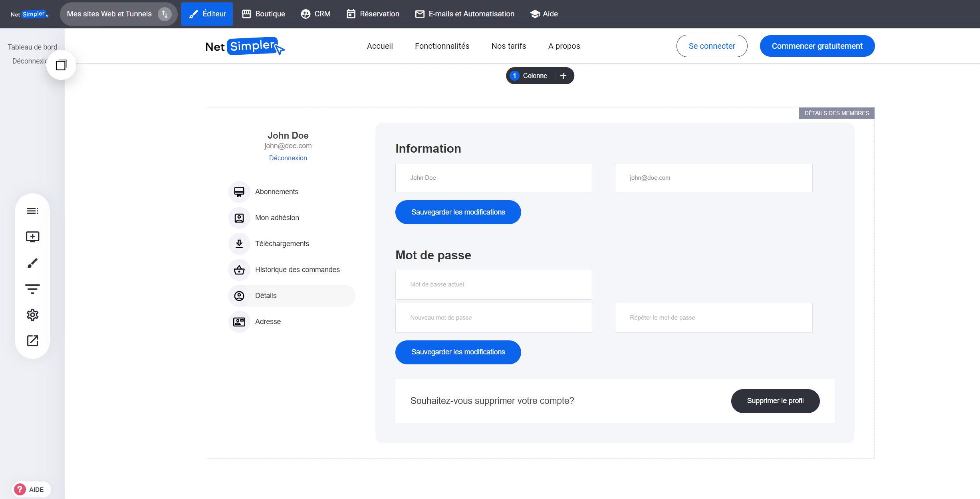Open the funnel filter icon in sidebar
Screen dimensions: 980x499
point(32,289)
